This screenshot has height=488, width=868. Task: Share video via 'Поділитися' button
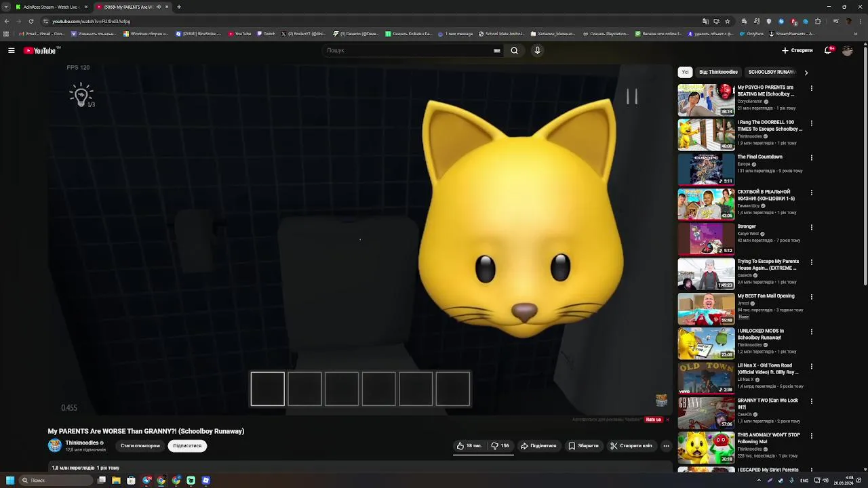538,446
